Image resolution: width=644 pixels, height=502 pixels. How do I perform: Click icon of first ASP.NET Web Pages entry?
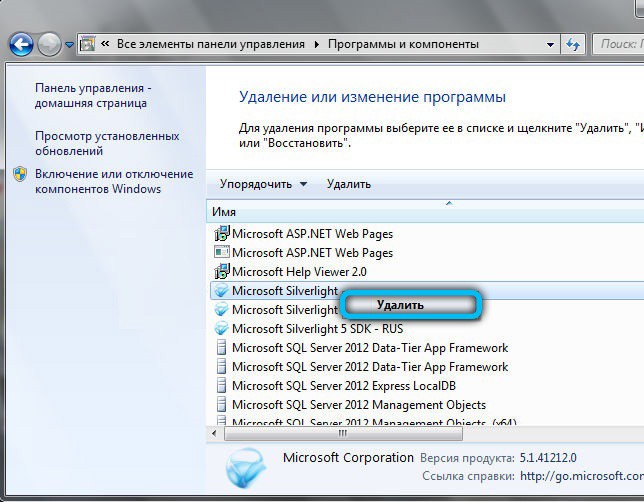coord(222,233)
